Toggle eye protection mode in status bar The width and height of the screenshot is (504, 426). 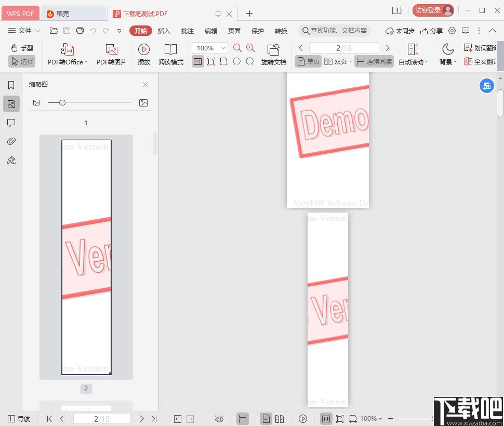pyautogui.click(x=219, y=419)
